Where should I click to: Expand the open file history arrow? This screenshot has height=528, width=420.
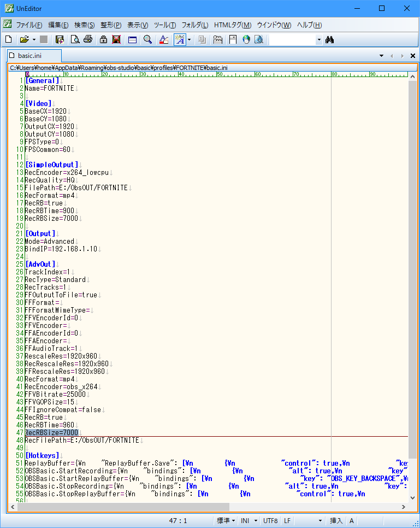34,40
